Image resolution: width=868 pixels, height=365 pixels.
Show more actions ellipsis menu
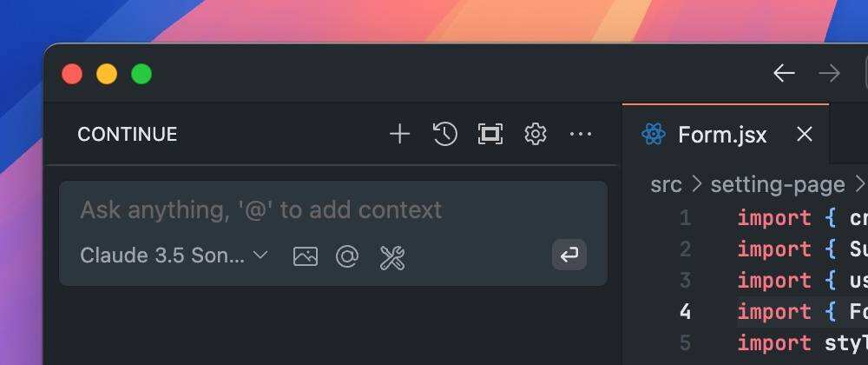(x=580, y=134)
